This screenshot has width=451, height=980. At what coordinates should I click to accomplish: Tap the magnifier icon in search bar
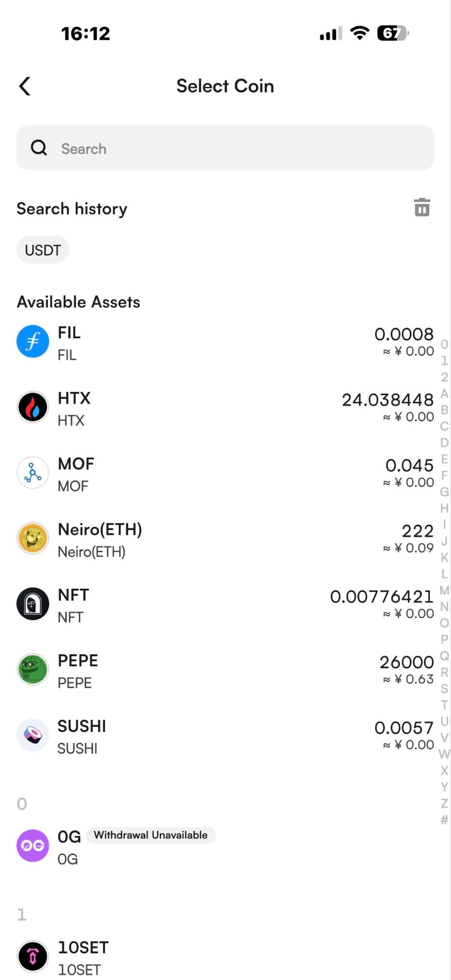[39, 148]
